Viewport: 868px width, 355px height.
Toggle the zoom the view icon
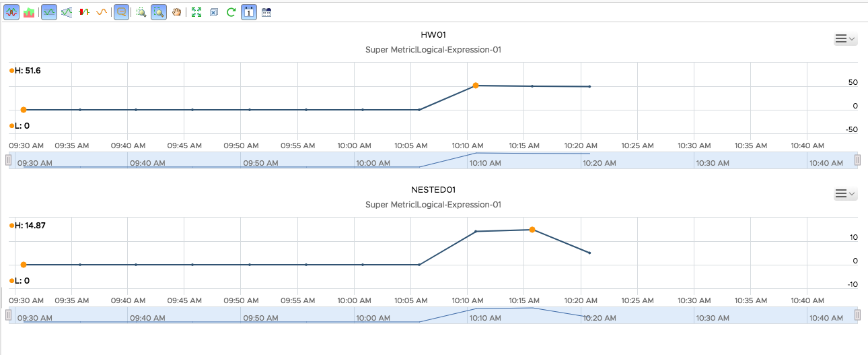coord(159,12)
